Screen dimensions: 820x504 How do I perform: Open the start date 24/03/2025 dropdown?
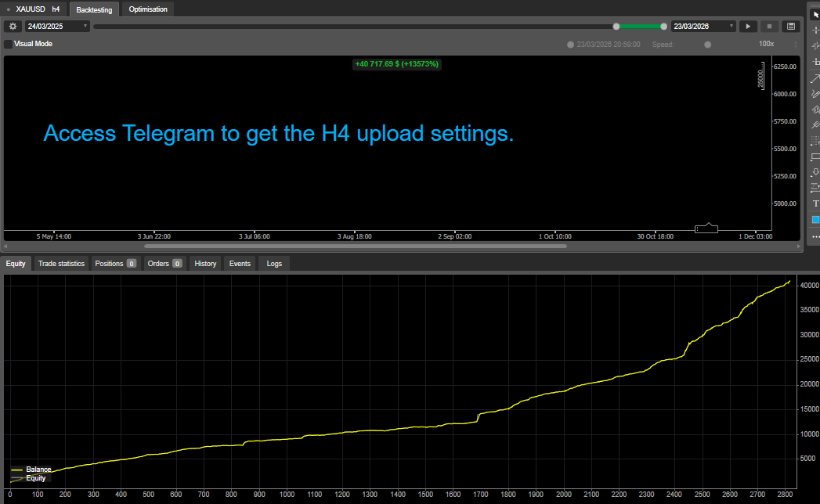click(57, 26)
